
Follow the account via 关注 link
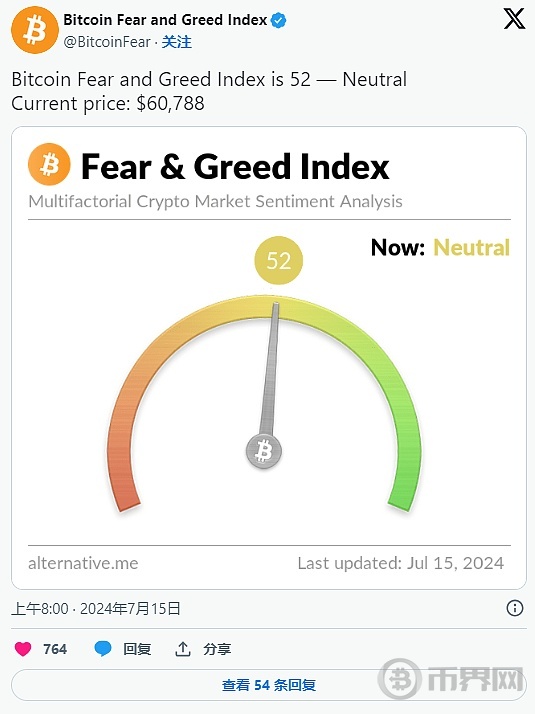point(177,42)
